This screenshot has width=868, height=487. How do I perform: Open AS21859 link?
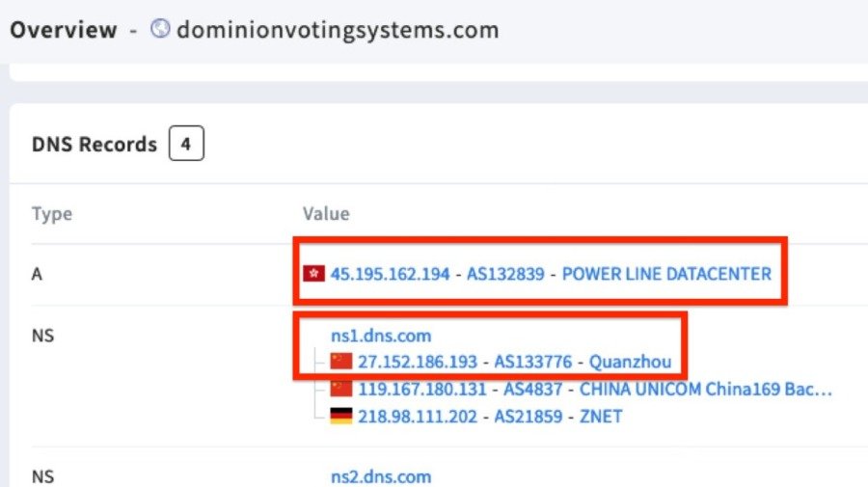[x=529, y=417]
